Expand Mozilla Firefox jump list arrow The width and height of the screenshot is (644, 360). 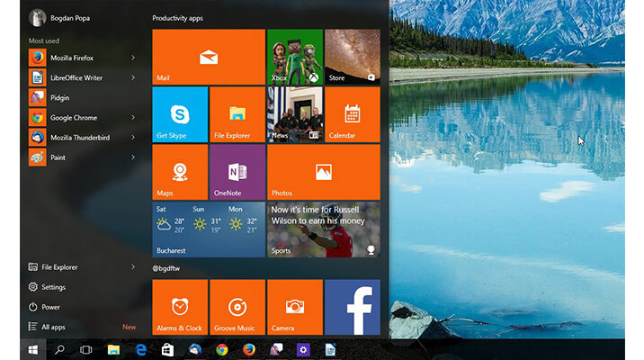[133, 58]
